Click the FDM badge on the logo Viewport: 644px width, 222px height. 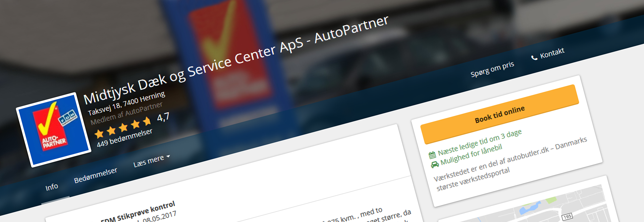point(68,118)
